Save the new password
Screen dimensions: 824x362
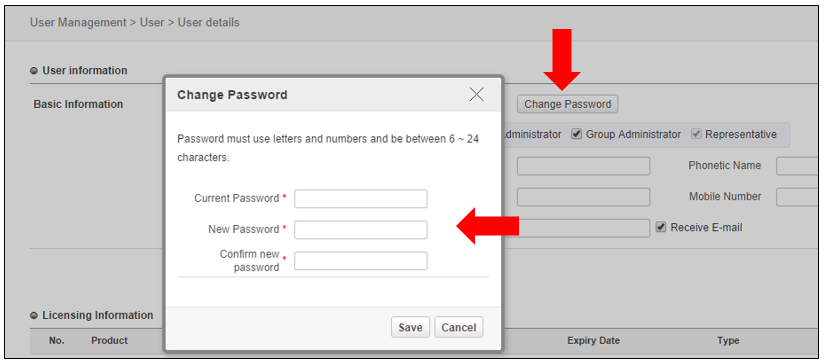click(x=410, y=327)
